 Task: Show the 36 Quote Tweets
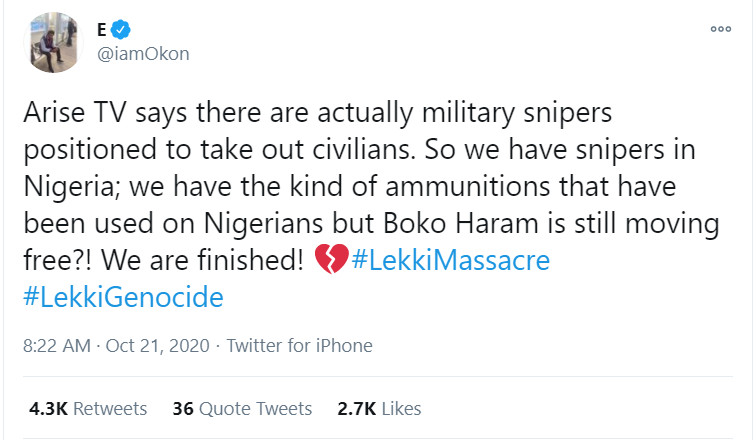point(242,409)
